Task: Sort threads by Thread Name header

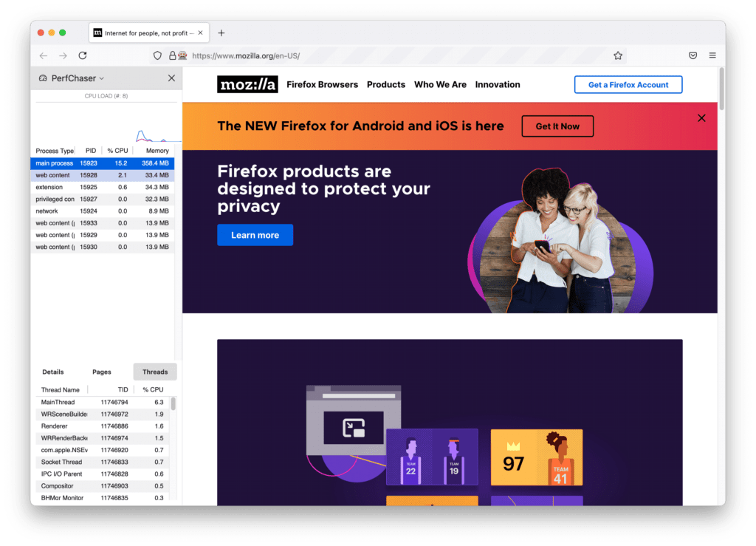Action: point(61,389)
